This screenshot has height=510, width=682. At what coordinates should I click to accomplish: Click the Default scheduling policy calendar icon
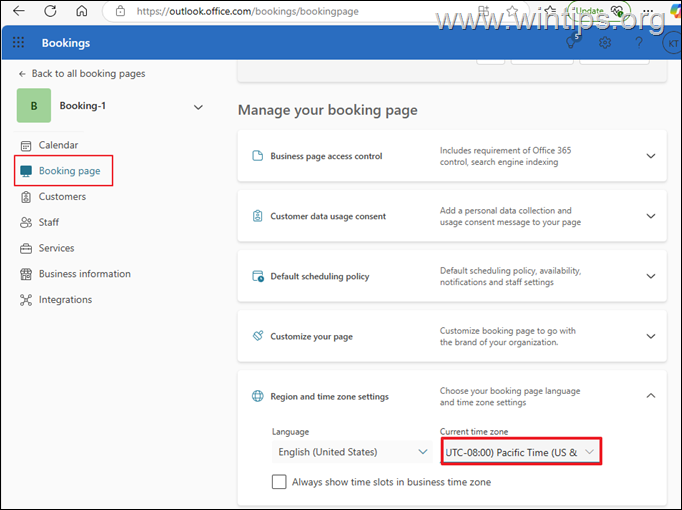pos(258,276)
